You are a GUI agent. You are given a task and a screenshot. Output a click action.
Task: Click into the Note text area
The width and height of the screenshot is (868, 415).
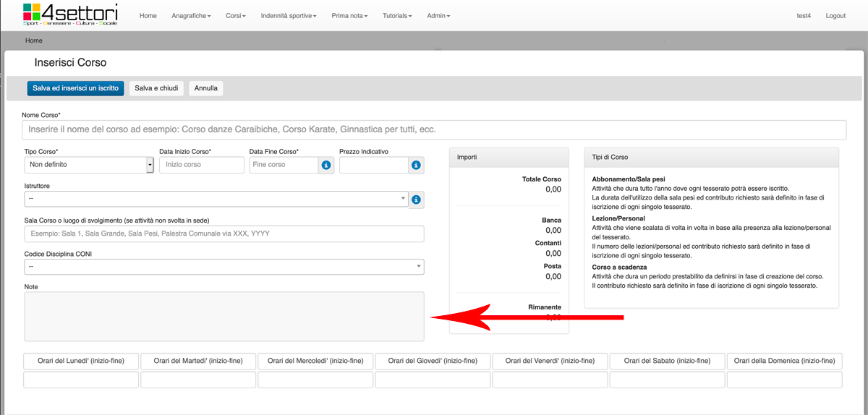(224, 316)
